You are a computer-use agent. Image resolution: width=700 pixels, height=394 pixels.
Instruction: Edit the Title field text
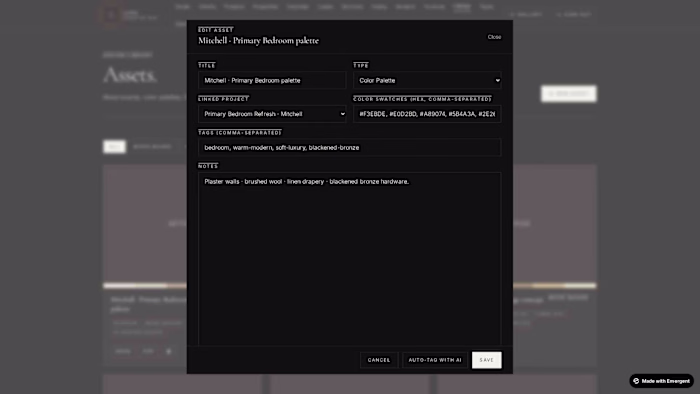272,80
